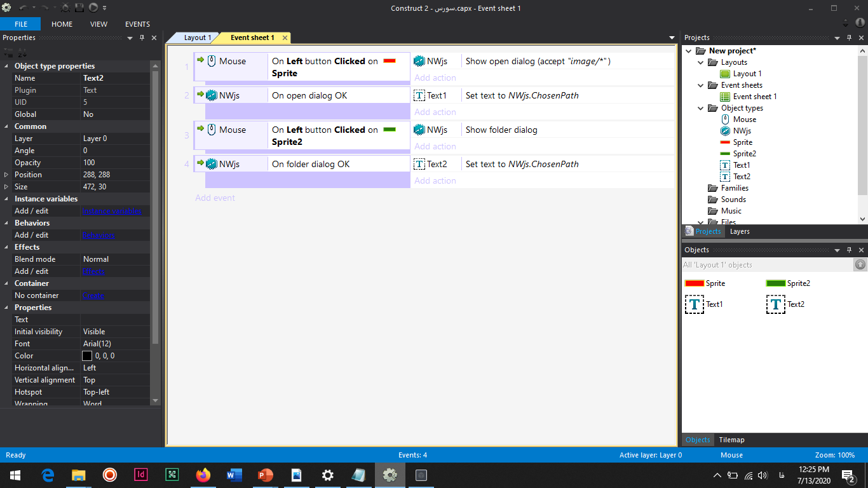868x488 pixels.
Task: Select Sprite2 object in the Objects panel
Action: [x=788, y=283]
